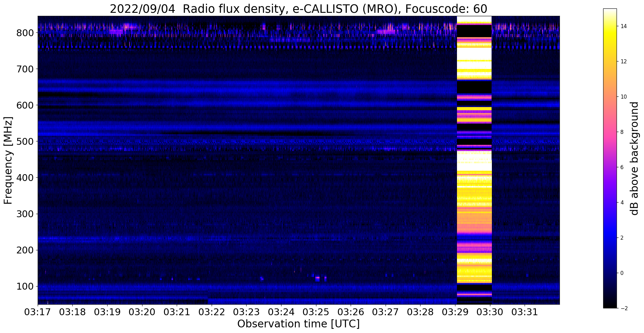Click the colorbar tick label 2
The image size is (644, 333).
[622, 238]
